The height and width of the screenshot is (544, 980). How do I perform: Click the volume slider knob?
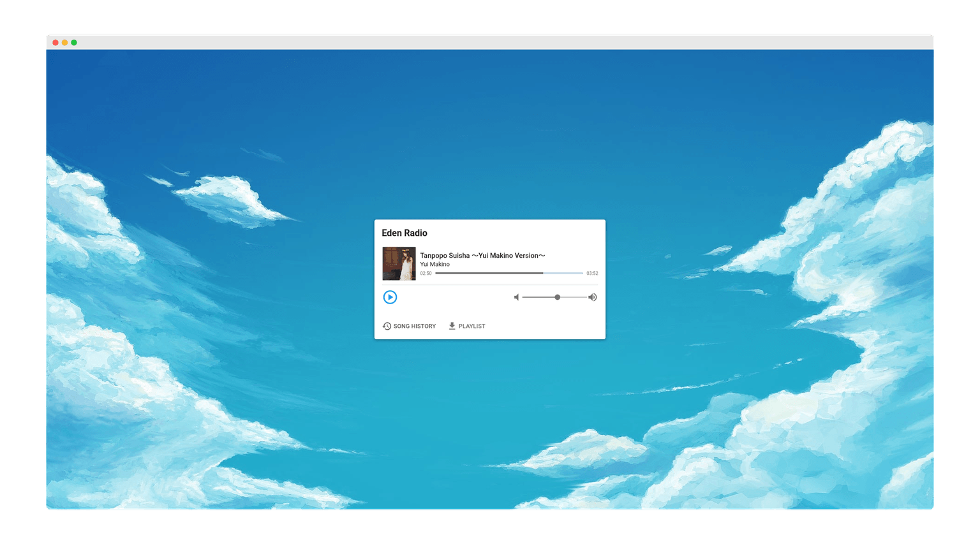(557, 297)
